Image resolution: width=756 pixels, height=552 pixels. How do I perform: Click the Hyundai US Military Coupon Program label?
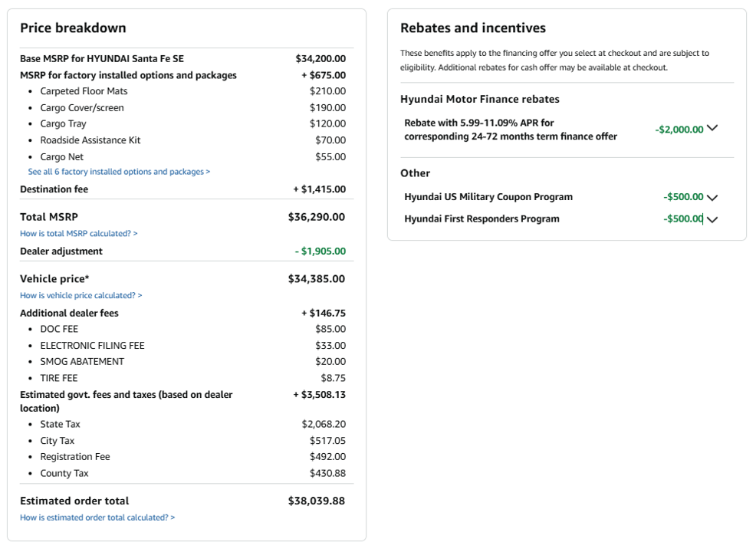[x=488, y=197]
